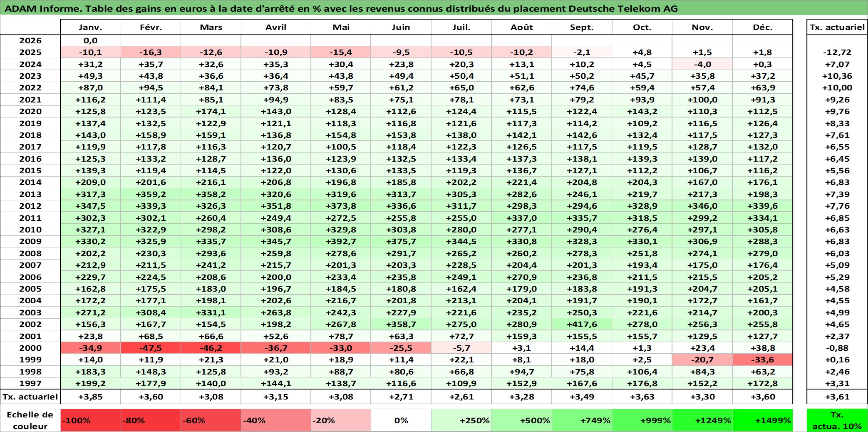Select the Juin column header
868x432 pixels.
click(401, 27)
